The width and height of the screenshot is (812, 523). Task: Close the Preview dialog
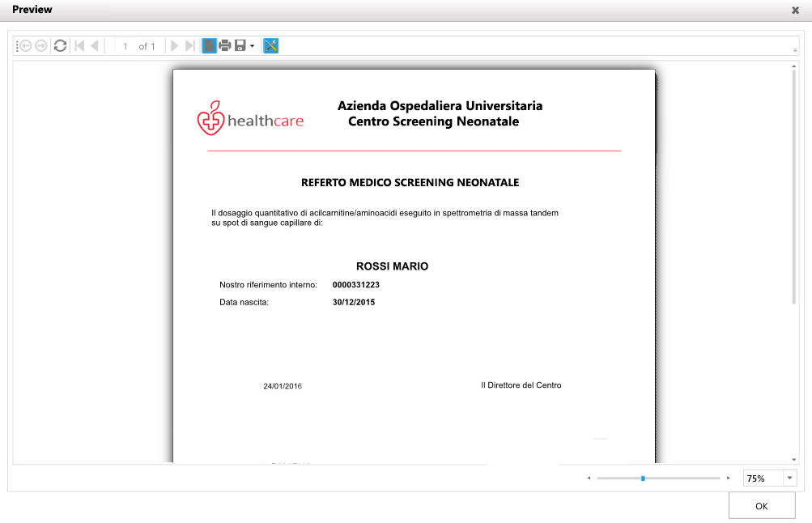795,11
